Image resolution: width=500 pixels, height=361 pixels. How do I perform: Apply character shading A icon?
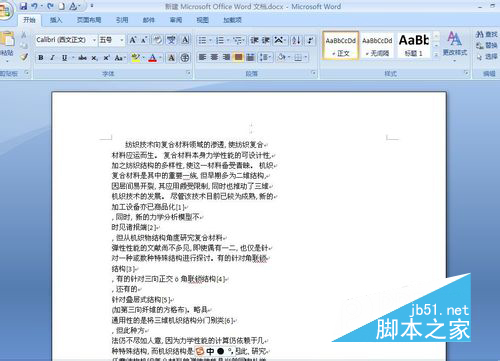point(171,58)
